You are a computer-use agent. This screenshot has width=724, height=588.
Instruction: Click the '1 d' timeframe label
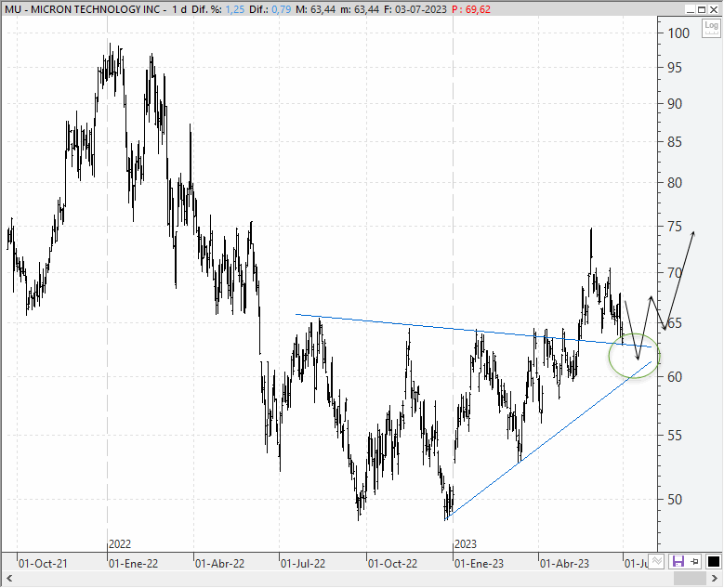(x=179, y=9)
